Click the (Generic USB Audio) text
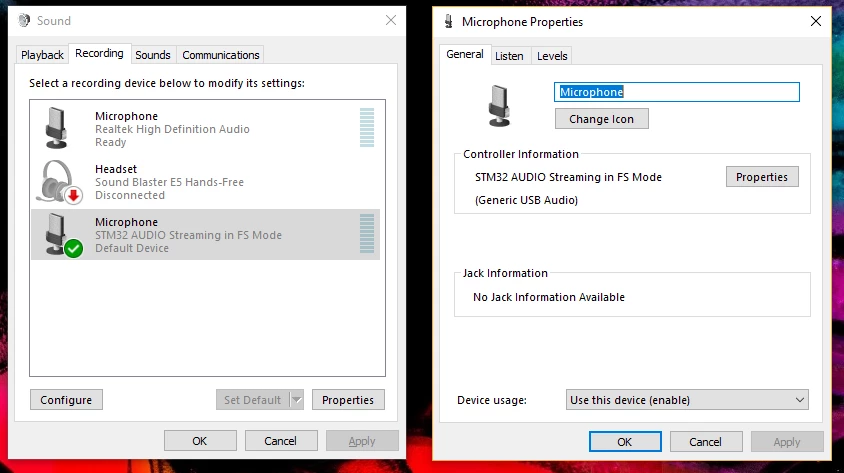The height and width of the screenshot is (473, 844). click(x=526, y=200)
